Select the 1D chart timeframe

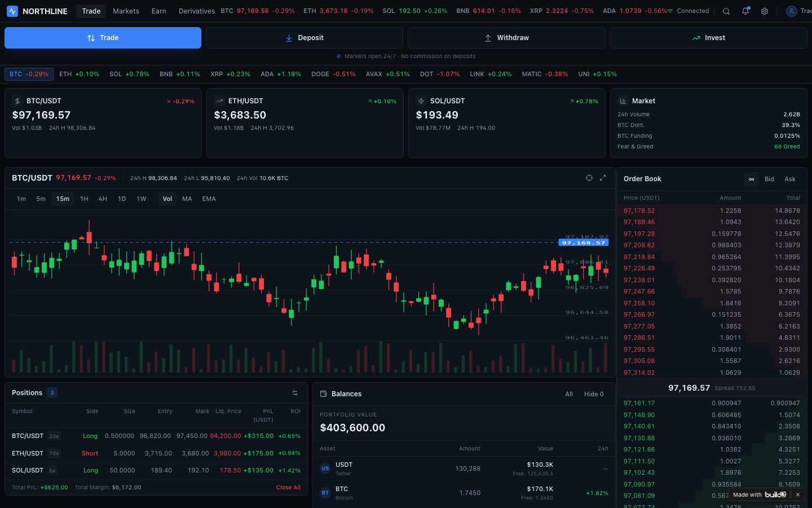pos(122,199)
